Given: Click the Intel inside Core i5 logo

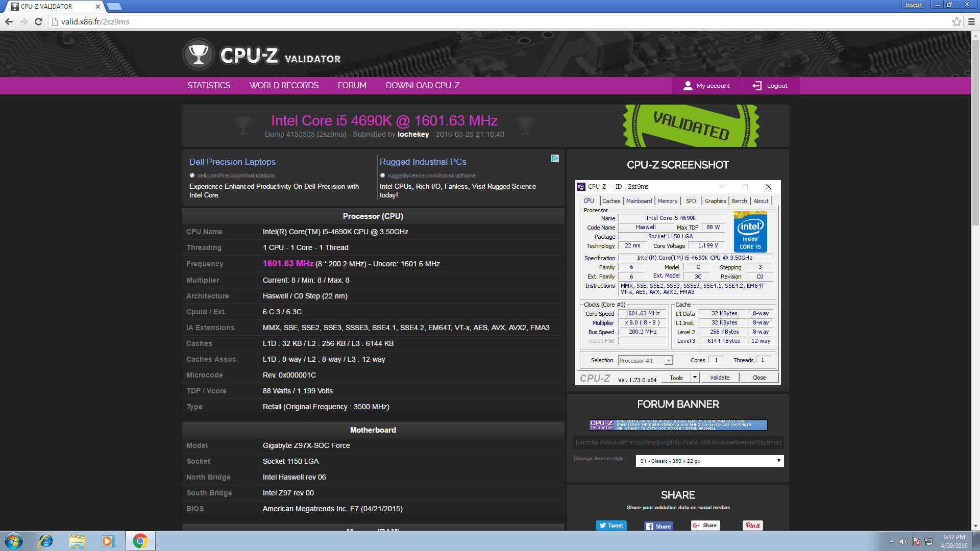Looking at the screenshot, I should [750, 232].
